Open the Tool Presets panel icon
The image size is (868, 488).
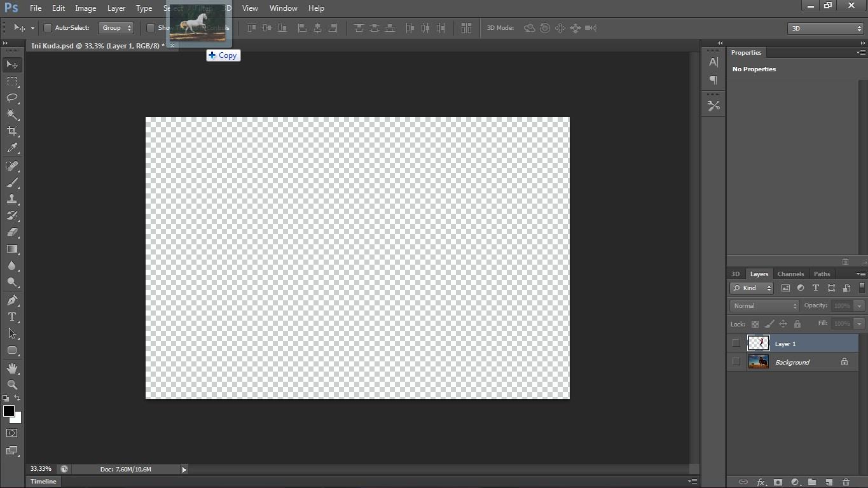coord(713,106)
